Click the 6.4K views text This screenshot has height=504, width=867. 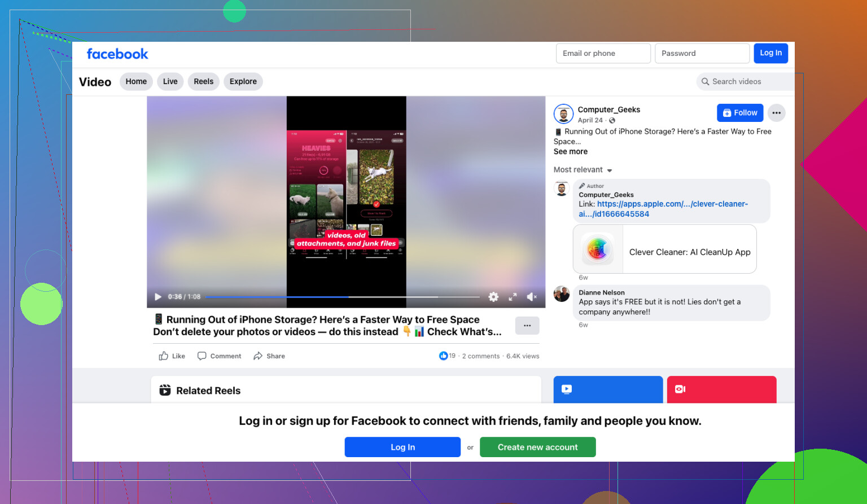523,356
